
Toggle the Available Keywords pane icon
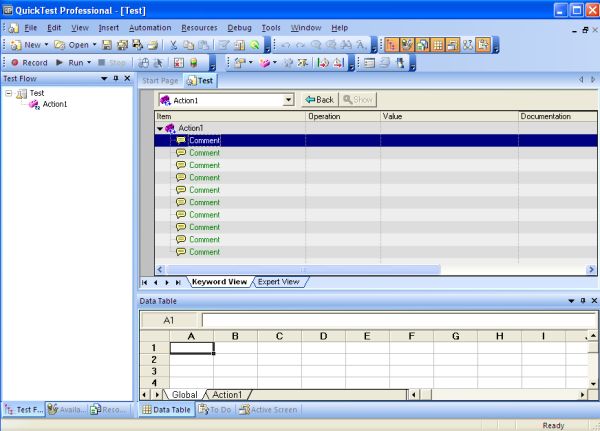[406, 45]
